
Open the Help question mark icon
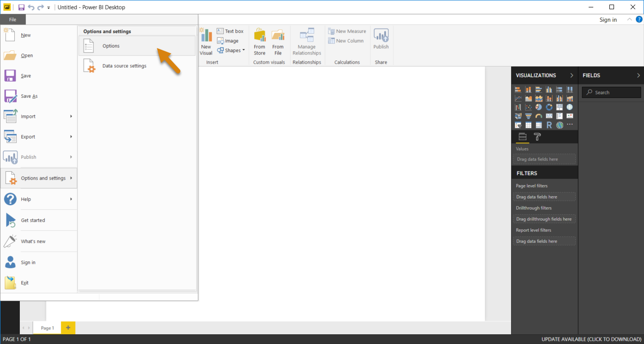(639, 19)
